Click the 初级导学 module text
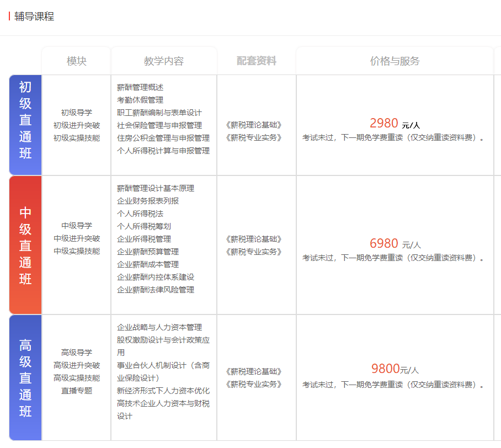501x448 pixels. click(x=76, y=113)
